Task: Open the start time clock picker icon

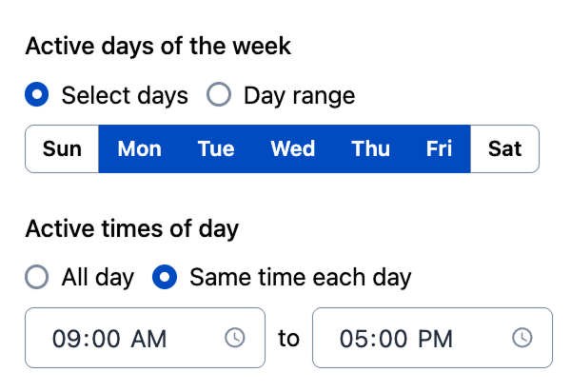Action: [234, 338]
